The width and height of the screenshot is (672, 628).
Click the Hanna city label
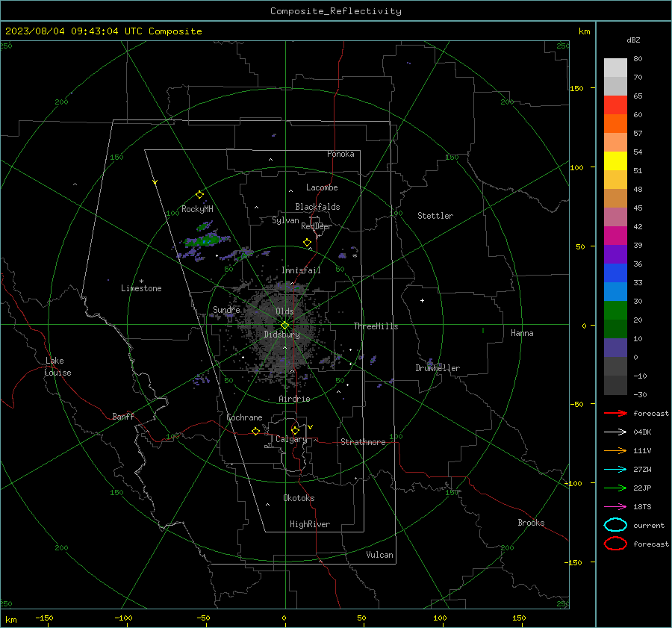point(522,333)
